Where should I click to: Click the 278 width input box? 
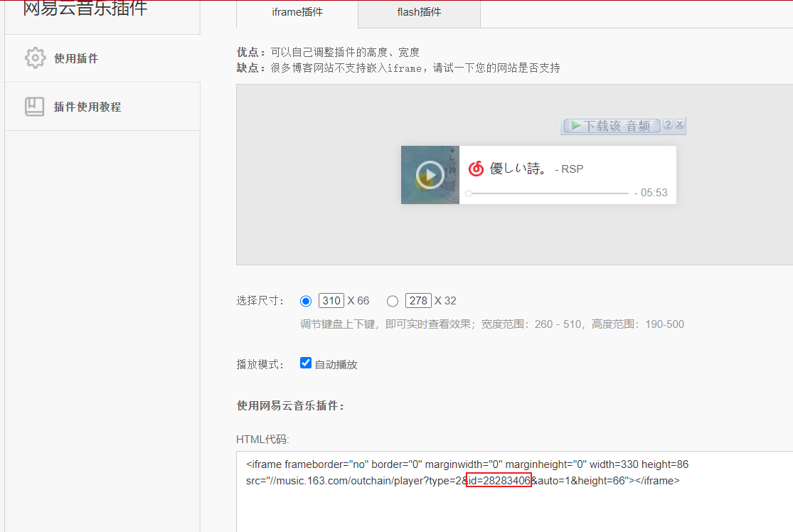[418, 301]
